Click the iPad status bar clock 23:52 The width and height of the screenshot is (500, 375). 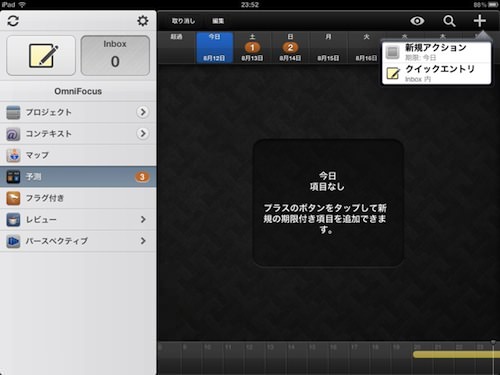click(x=250, y=5)
